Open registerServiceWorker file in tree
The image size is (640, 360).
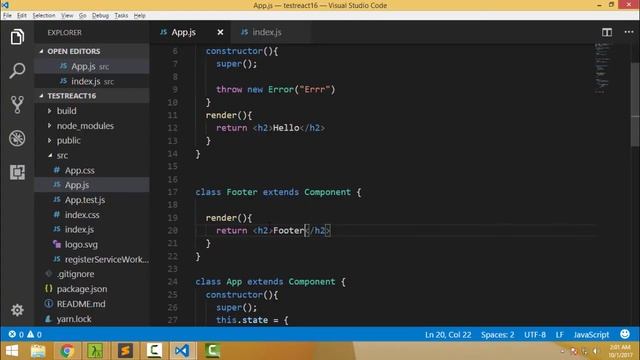(x=92, y=259)
